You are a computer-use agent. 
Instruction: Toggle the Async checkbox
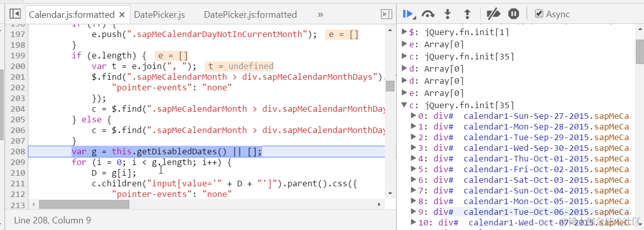[x=539, y=14]
